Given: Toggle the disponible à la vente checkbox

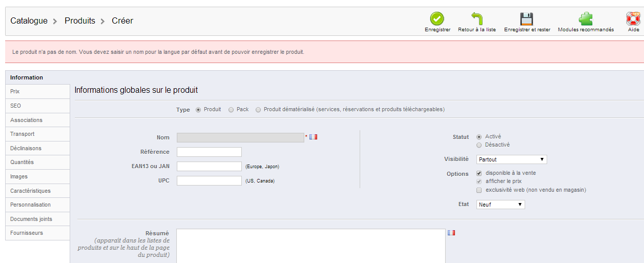Looking at the screenshot, I should click(x=479, y=173).
